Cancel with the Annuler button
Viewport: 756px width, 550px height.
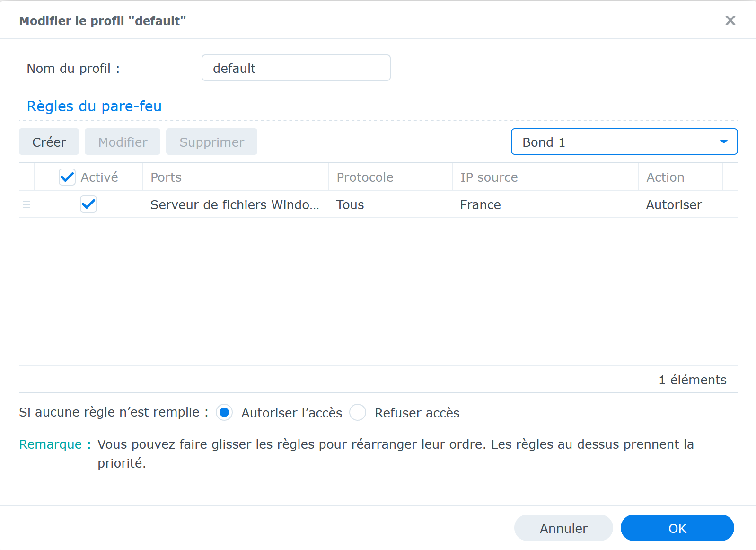[563, 528]
